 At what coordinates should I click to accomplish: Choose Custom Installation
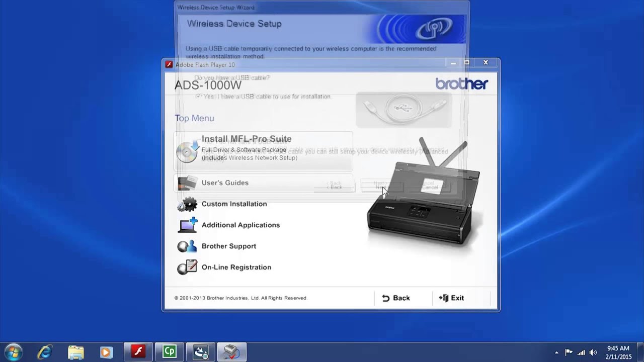tap(234, 204)
